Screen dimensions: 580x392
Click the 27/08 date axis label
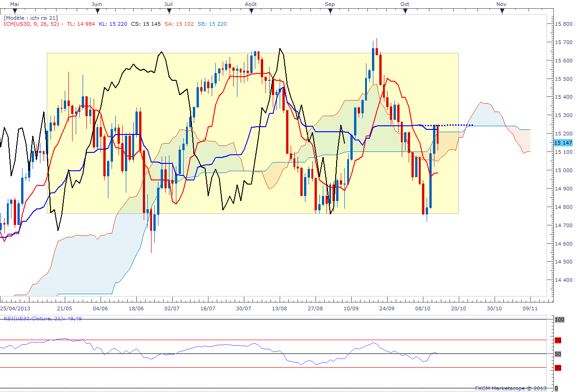(315, 308)
